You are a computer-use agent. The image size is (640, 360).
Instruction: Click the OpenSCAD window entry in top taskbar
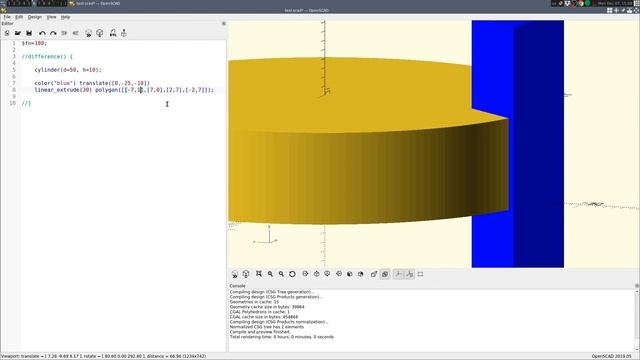[x=95, y=3]
